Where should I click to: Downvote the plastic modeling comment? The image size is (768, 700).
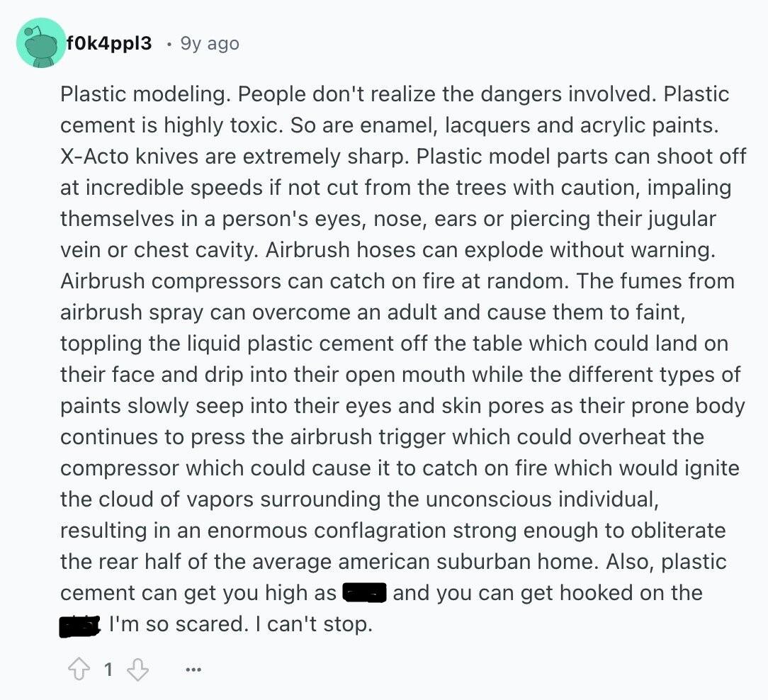pos(137,670)
